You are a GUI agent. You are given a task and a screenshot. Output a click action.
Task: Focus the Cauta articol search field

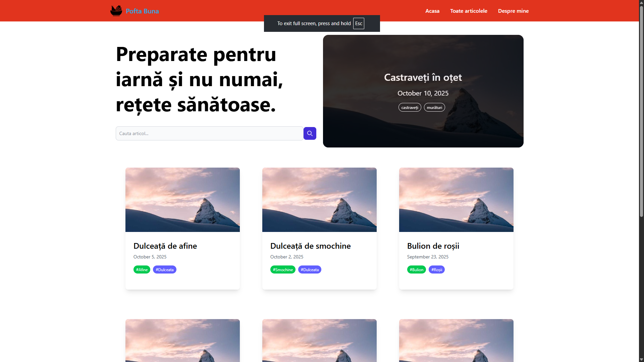coord(210,133)
